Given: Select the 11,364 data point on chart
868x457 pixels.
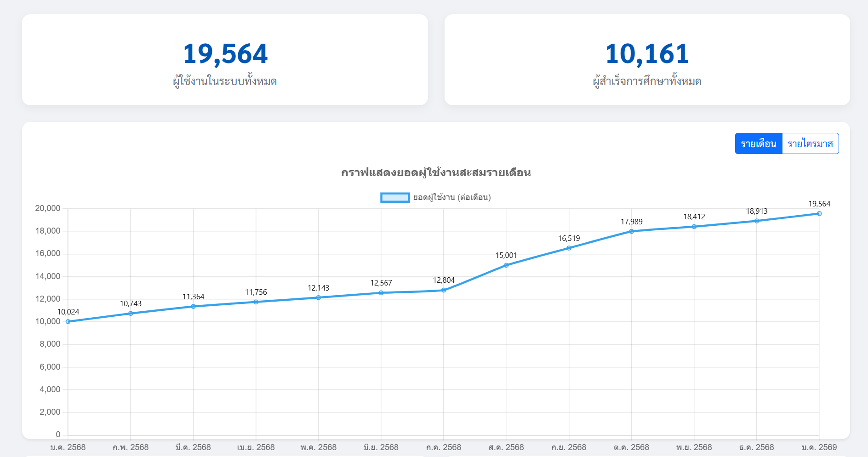Looking at the screenshot, I should (x=193, y=306).
